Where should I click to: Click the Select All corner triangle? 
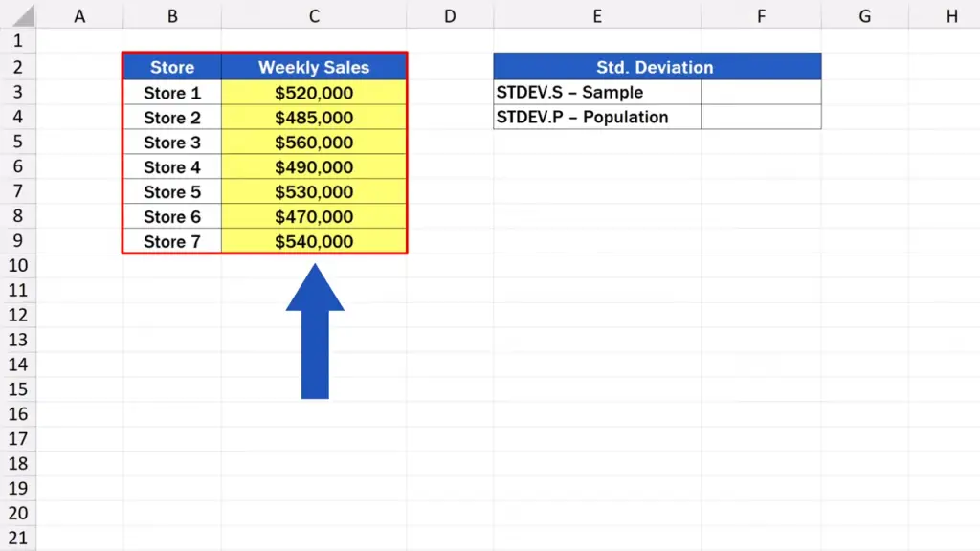tap(18, 16)
